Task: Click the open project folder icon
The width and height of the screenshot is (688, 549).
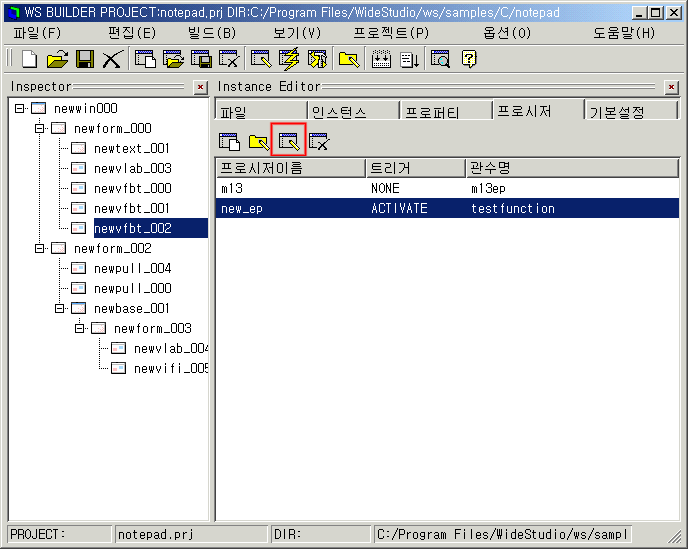Action: point(57,59)
